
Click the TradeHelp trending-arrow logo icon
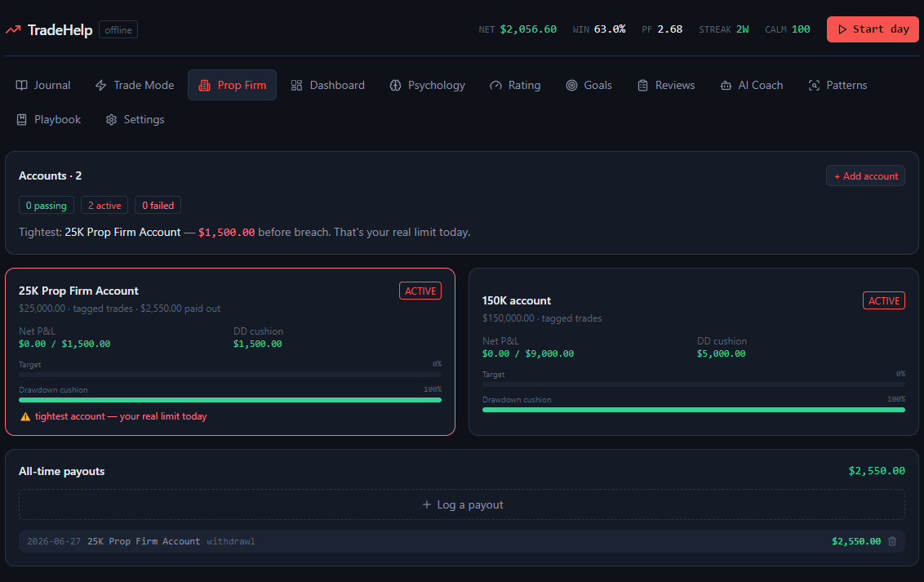pyautogui.click(x=13, y=29)
